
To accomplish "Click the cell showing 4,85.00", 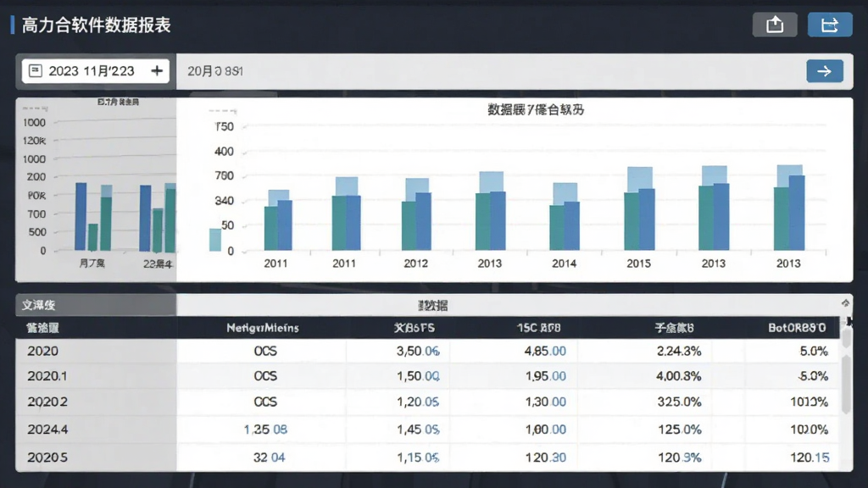I will (545, 351).
